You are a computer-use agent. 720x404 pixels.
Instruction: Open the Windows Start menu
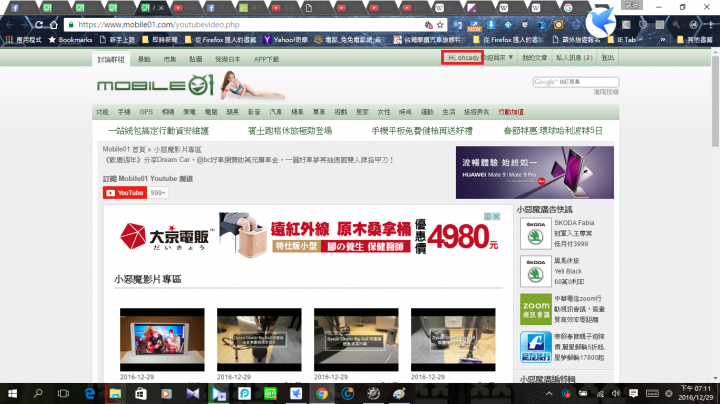12,393
